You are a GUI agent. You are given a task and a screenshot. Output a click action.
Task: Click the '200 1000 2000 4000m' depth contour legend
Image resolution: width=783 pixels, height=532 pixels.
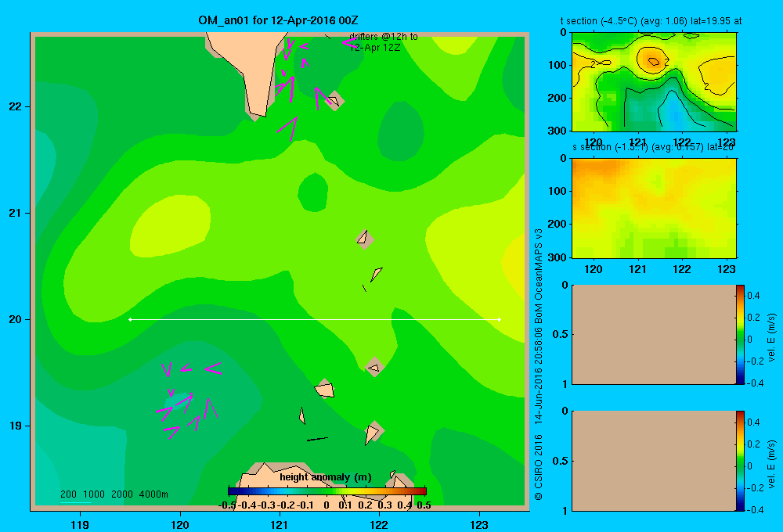[114, 494]
